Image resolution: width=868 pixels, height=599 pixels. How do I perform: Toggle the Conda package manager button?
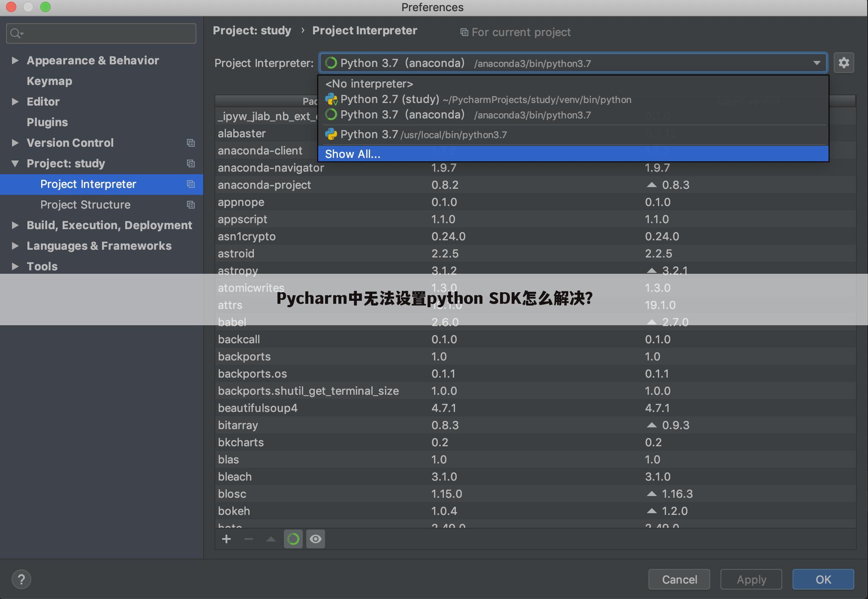293,539
